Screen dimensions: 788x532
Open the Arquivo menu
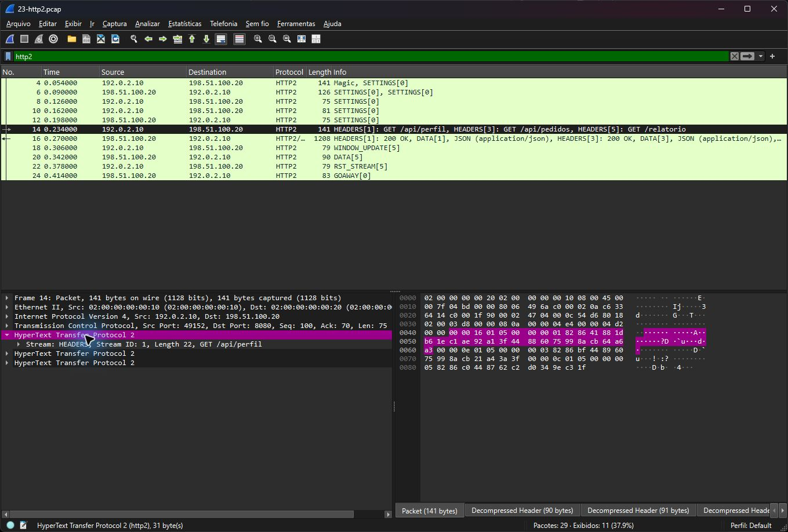point(19,24)
